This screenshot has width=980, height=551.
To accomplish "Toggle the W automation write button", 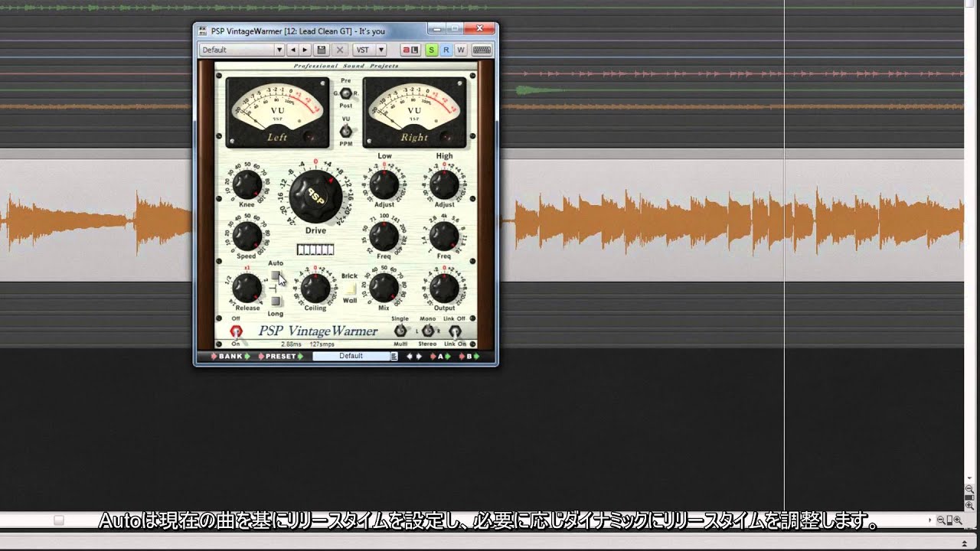I will (460, 50).
